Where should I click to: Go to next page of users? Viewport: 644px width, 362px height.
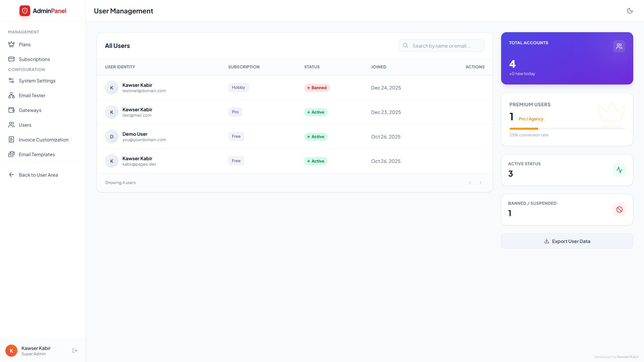(x=480, y=183)
